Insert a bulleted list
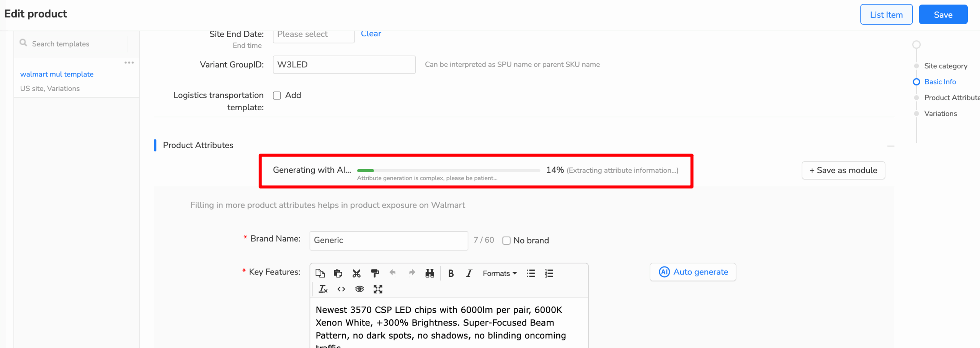 [x=531, y=273]
